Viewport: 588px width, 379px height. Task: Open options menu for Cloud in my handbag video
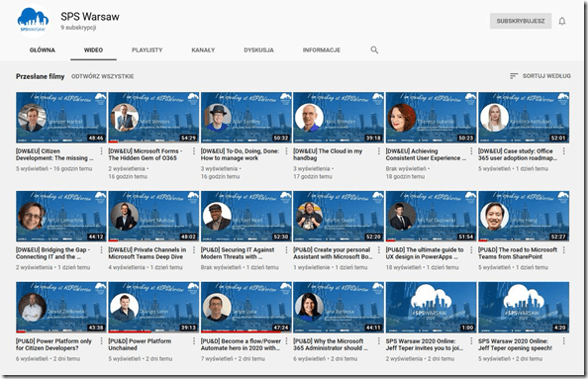[379, 151]
